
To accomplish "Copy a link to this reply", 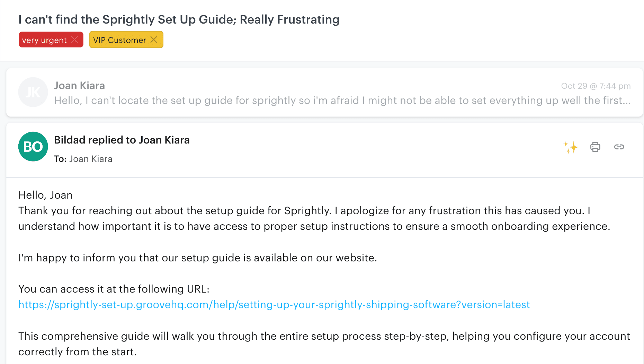I will coord(619,147).
